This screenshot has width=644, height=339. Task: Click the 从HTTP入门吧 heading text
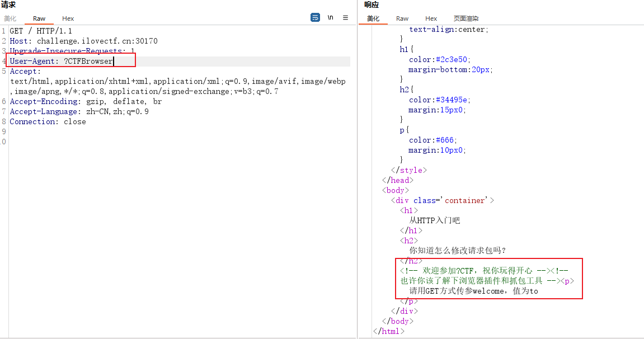coord(435,220)
